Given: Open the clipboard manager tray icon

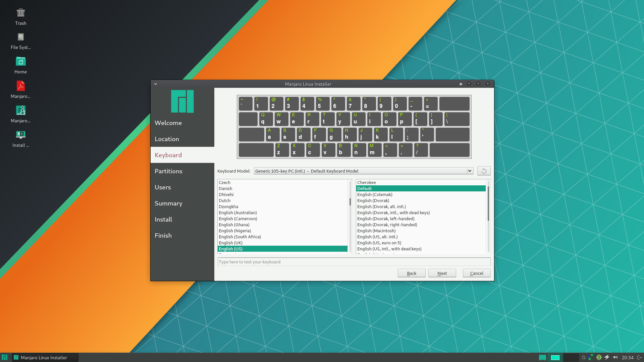Looking at the screenshot, I should [584, 358].
